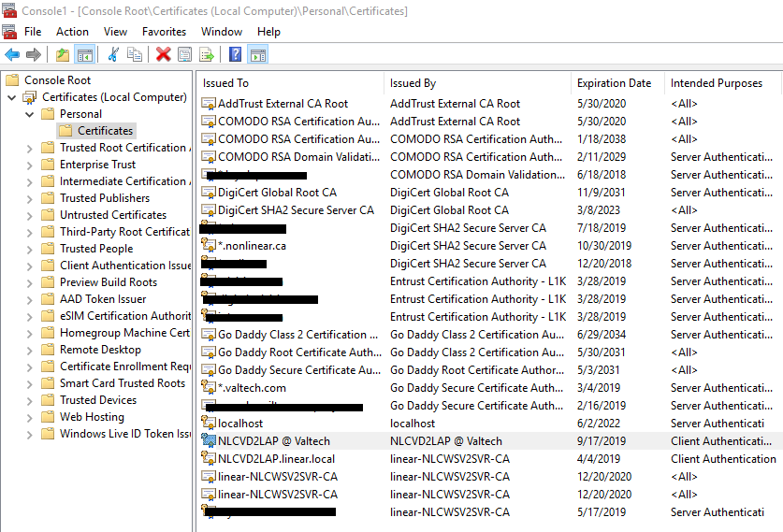Collapse the Certificates (Local Computer) node
This screenshot has height=532, width=783.
11,97
